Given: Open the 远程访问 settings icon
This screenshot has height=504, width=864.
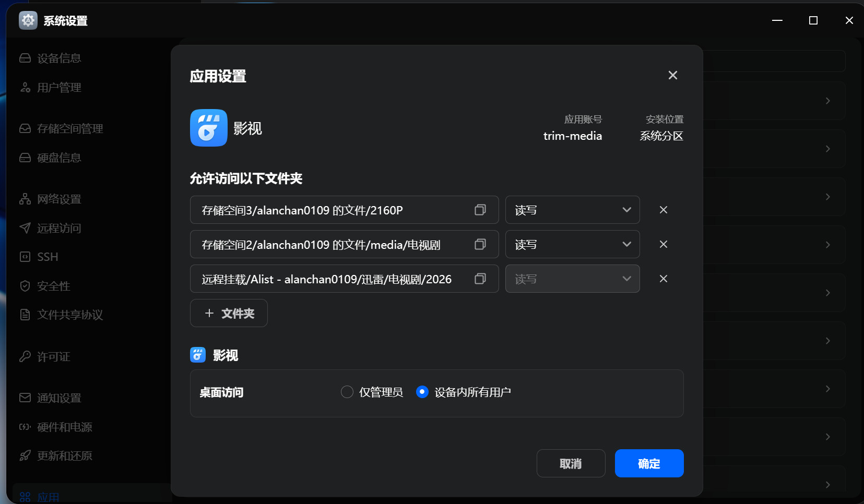Looking at the screenshot, I should point(25,228).
